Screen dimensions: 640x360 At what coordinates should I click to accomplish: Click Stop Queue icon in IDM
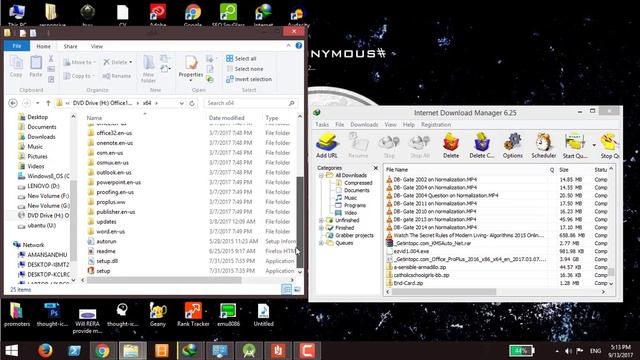[x=610, y=146]
